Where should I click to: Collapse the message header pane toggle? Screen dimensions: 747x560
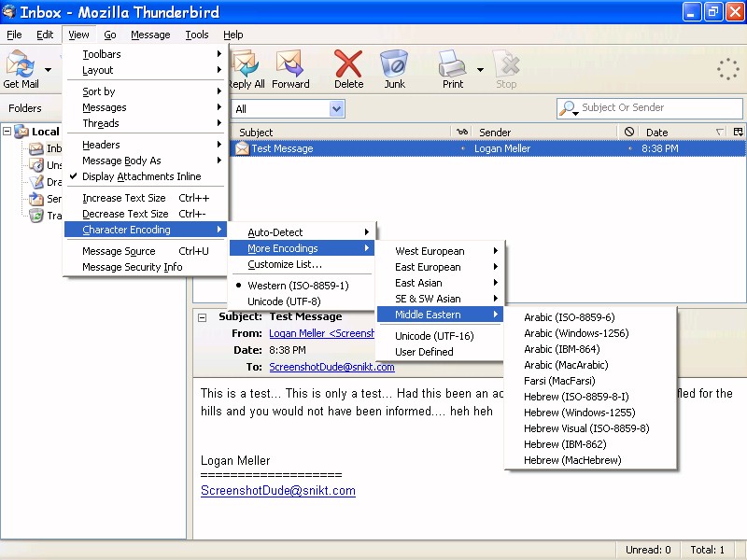pyautogui.click(x=202, y=317)
